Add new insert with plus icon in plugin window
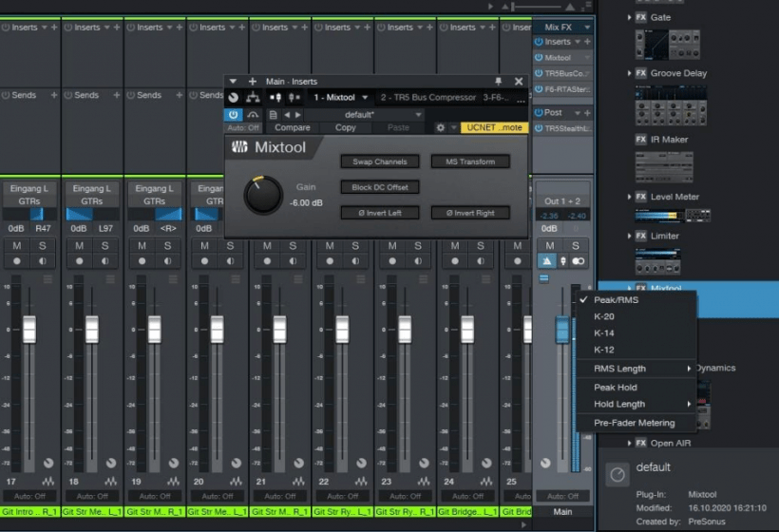The height and width of the screenshot is (532, 779). pyautogui.click(x=253, y=82)
